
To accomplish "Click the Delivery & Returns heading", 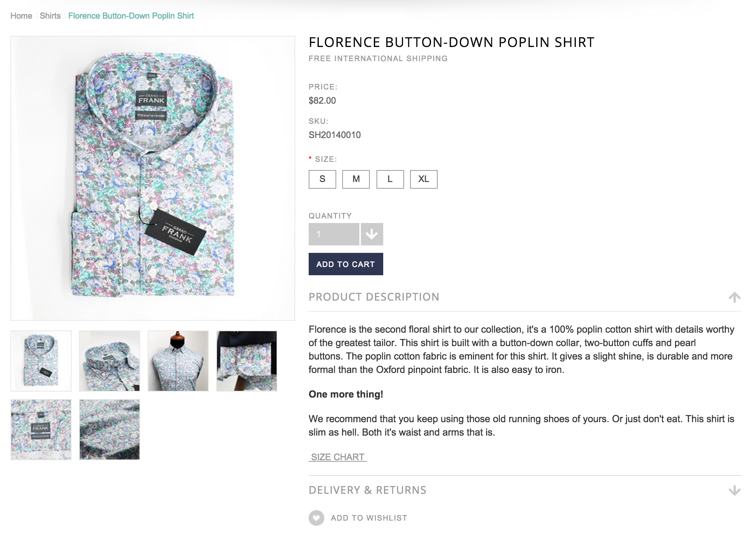I will (367, 490).
